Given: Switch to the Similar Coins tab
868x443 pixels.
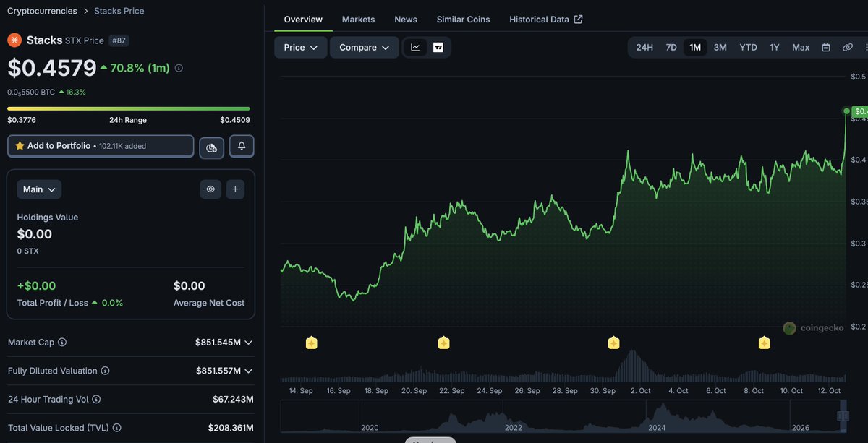Looking at the screenshot, I should (x=463, y=20).
